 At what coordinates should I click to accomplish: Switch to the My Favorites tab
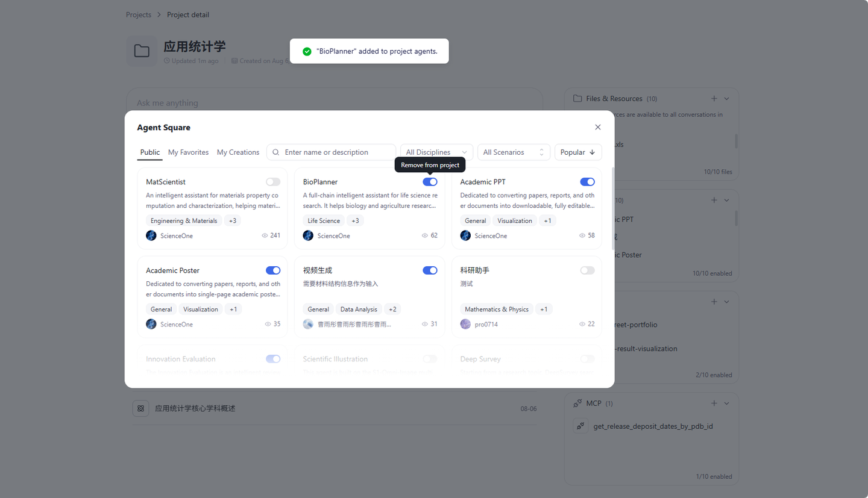pyautogui.click(x=188, y=152)
